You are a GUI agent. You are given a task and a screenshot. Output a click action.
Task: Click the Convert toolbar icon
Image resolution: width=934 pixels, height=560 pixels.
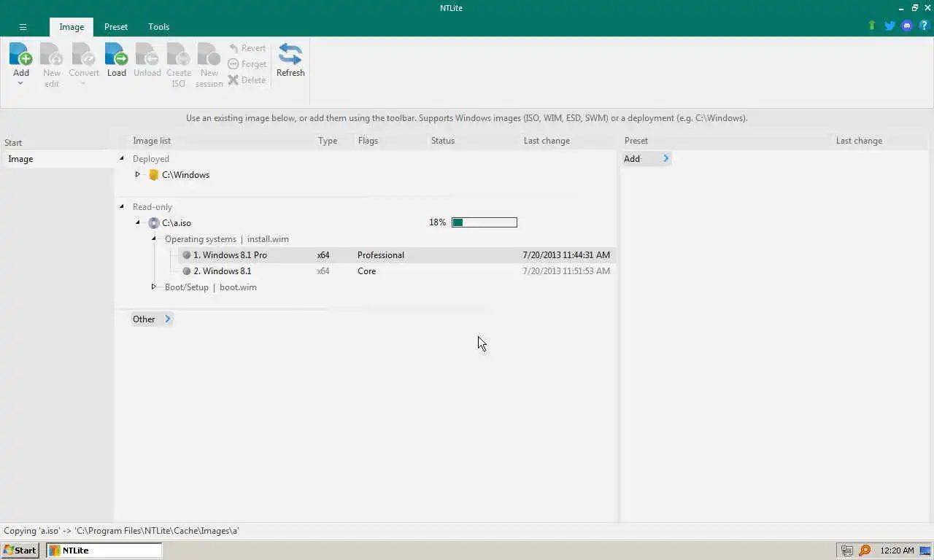[83, 54]
